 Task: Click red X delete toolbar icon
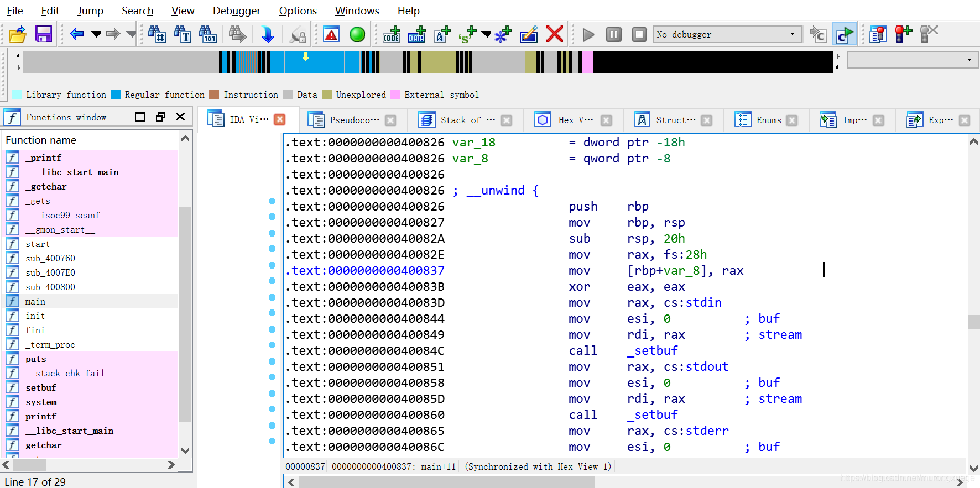click(555, 34)
